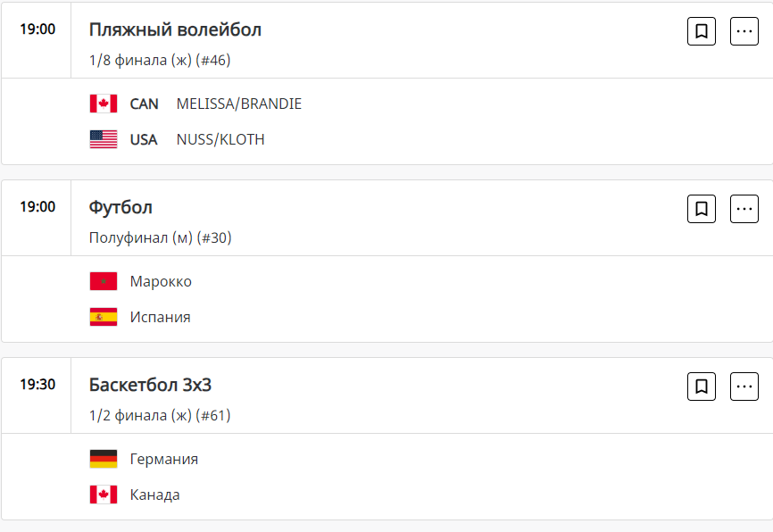
Task: Click the USA flag next to NUSS/KLOTH
Action: point(104,139)
